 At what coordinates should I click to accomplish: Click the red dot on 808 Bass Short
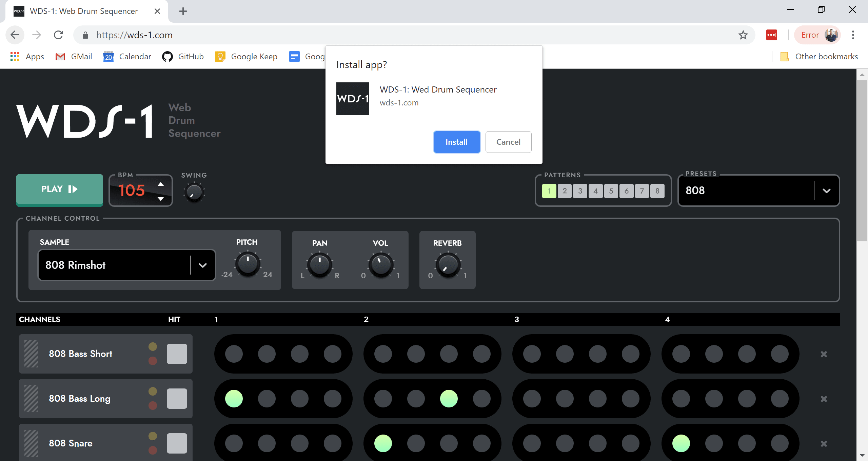point(153,361)
